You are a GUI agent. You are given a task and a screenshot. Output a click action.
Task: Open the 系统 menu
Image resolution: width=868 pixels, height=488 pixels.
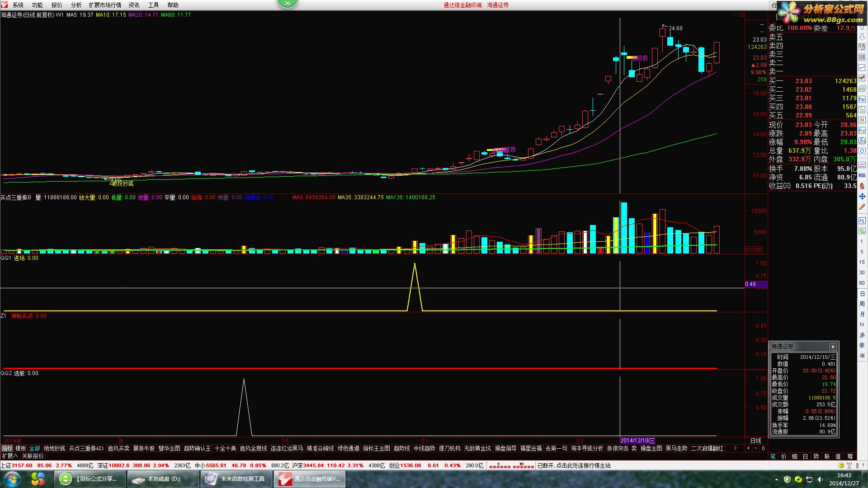(18, 5)
